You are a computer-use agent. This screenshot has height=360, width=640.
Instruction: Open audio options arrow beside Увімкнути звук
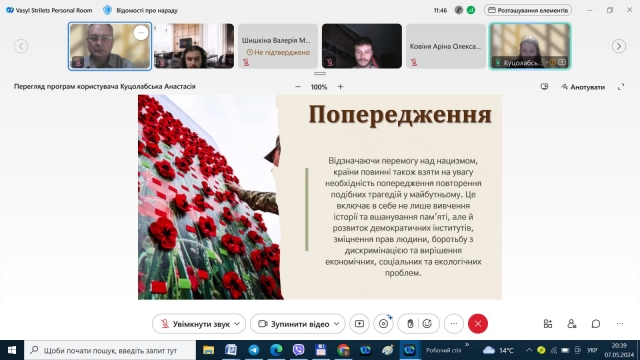click(x=237, y=324)
